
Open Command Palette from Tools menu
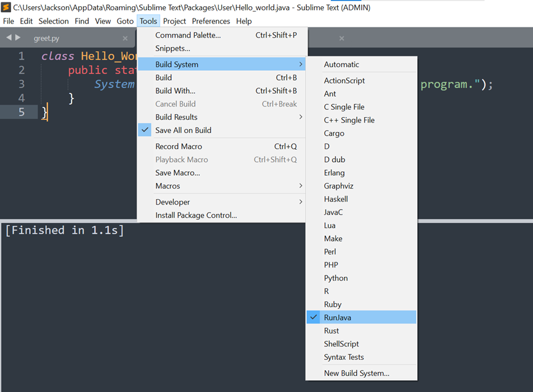[221, 35]
